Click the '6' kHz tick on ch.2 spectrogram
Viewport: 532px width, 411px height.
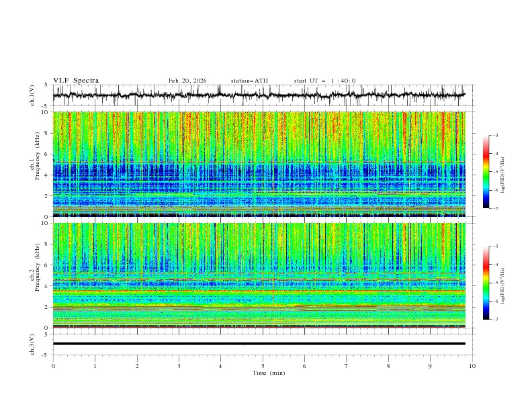point(47,265)
